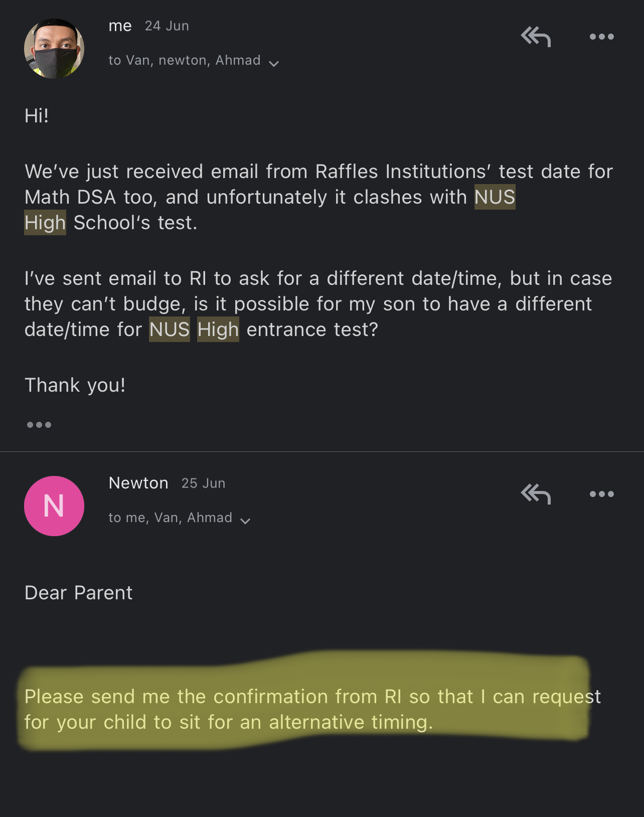Reply all to Newton's 25 Jun email
Viewport: 644px width, 817px height.
[536, 494]
